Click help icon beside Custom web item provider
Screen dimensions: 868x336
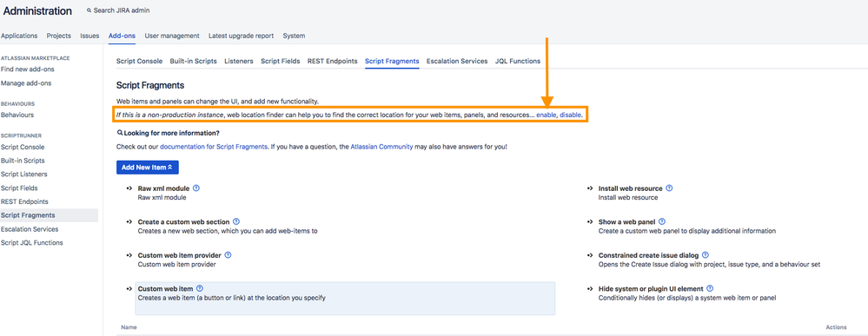pos(228,255)
